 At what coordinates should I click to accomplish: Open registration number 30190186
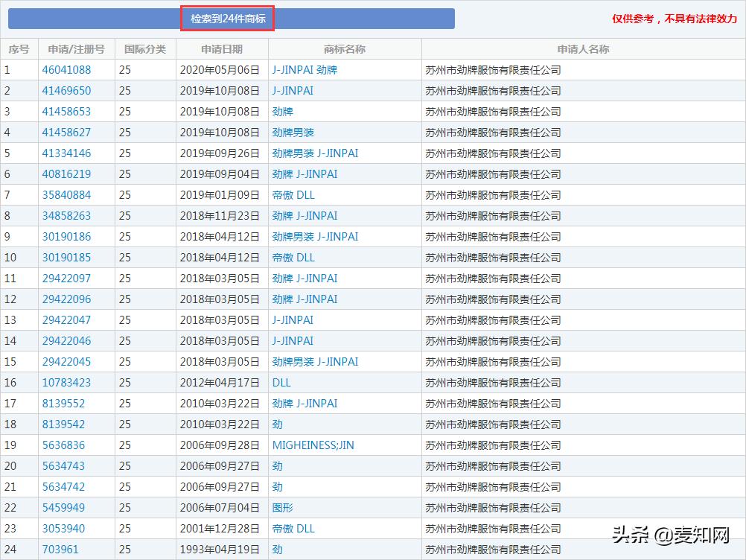pos(66,237)
